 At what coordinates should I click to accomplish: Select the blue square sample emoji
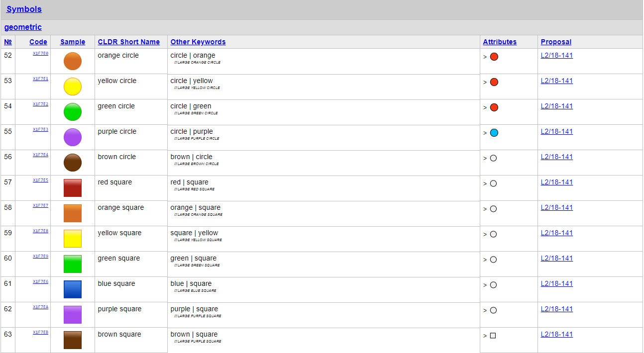click(x=73, y=289)
